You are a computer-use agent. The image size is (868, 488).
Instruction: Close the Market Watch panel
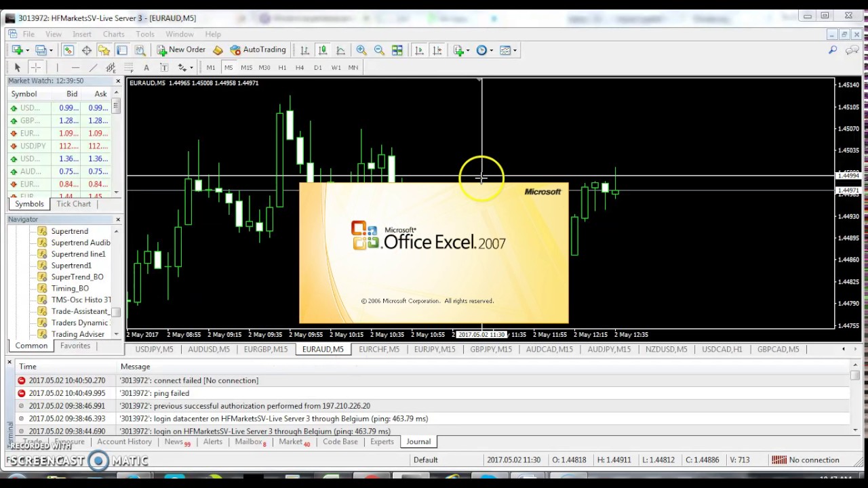pos(118,81)
